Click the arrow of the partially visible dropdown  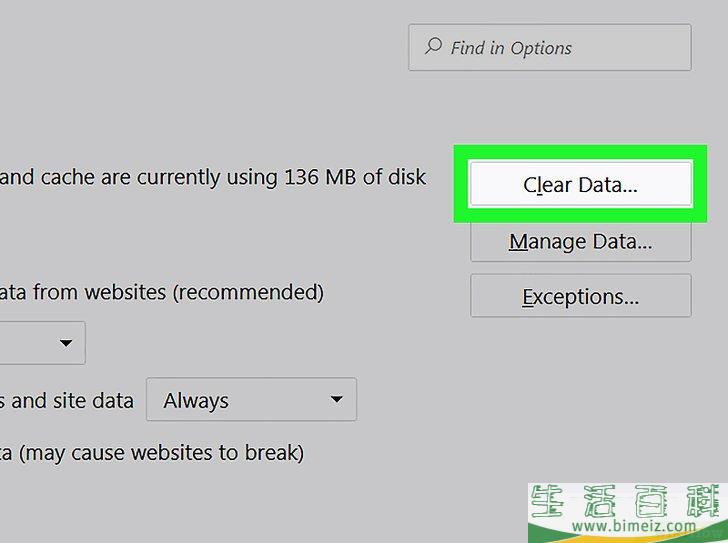[x=66, y=343]
